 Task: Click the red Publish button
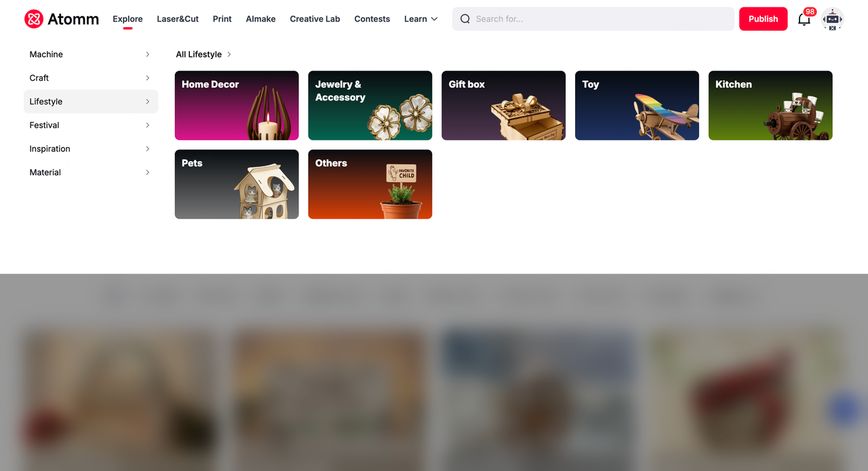[x=764, y=19]
